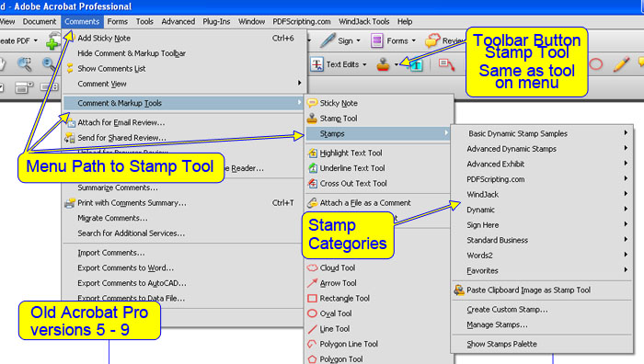Open the Stamp Tool dropdown arrow in toolbar

coord(396,64)
